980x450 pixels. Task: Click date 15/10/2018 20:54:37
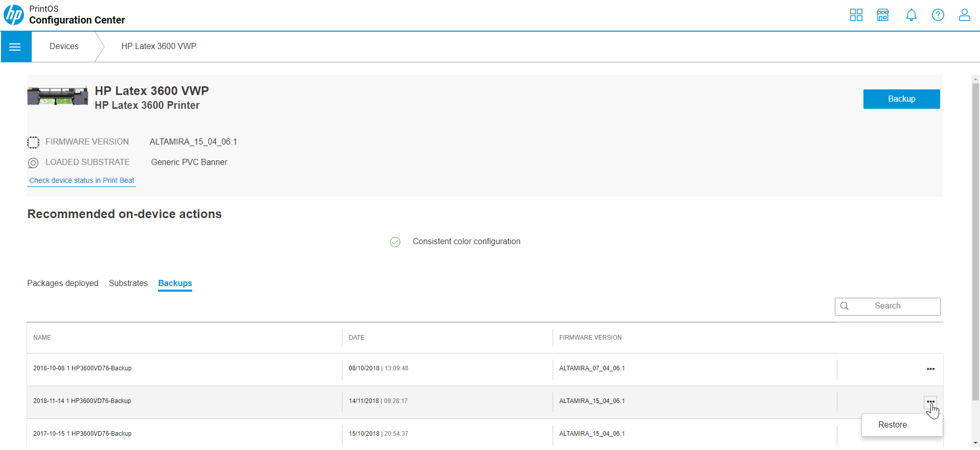[378, 434]
